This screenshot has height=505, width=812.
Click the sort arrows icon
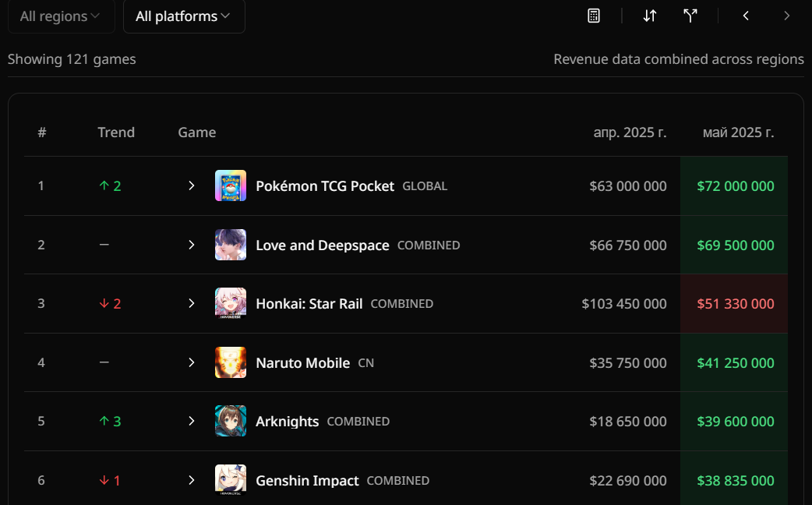650,16
